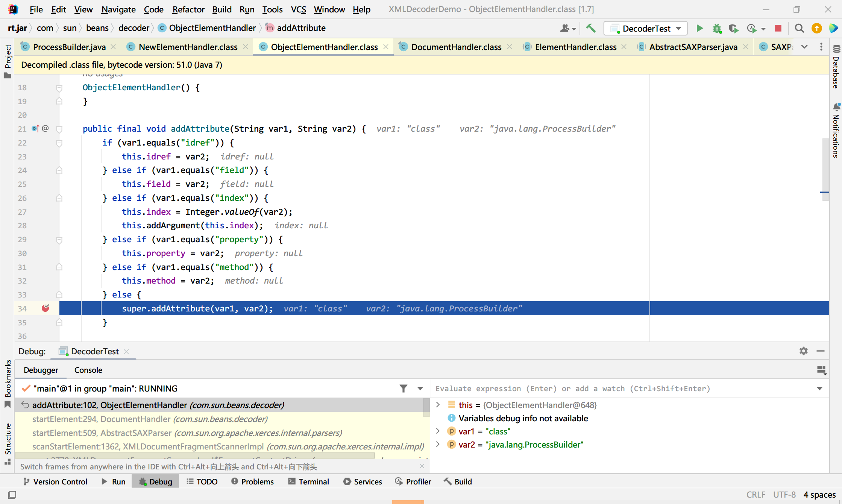Open the Problems tool window
The width and height of the screenshot is (842, 504).
(252, 481)
